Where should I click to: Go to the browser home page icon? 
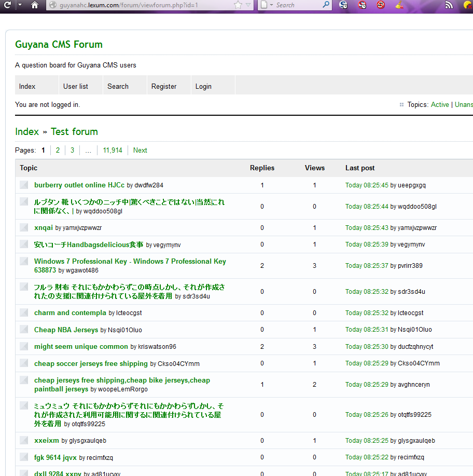pos(35,5)
